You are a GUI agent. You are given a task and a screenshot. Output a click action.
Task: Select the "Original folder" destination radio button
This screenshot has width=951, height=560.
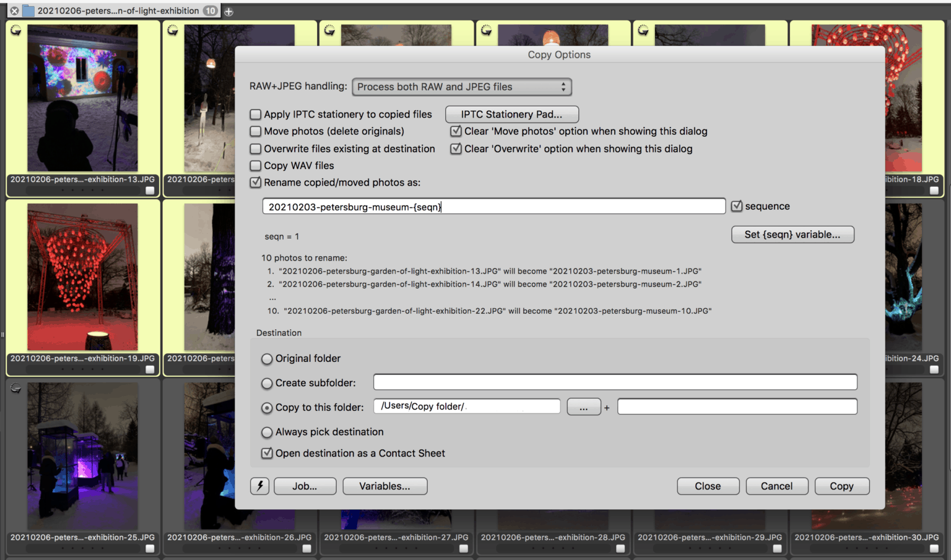267,359
